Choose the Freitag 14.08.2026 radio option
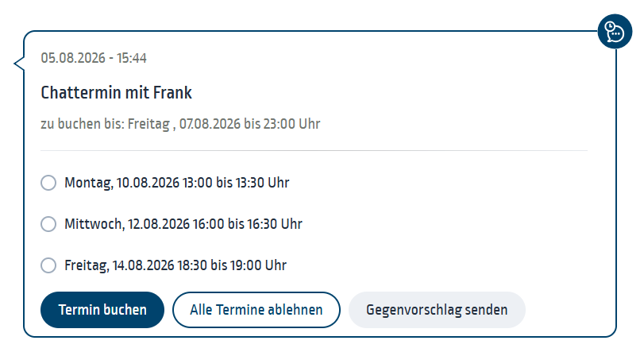 pos(48,265)
